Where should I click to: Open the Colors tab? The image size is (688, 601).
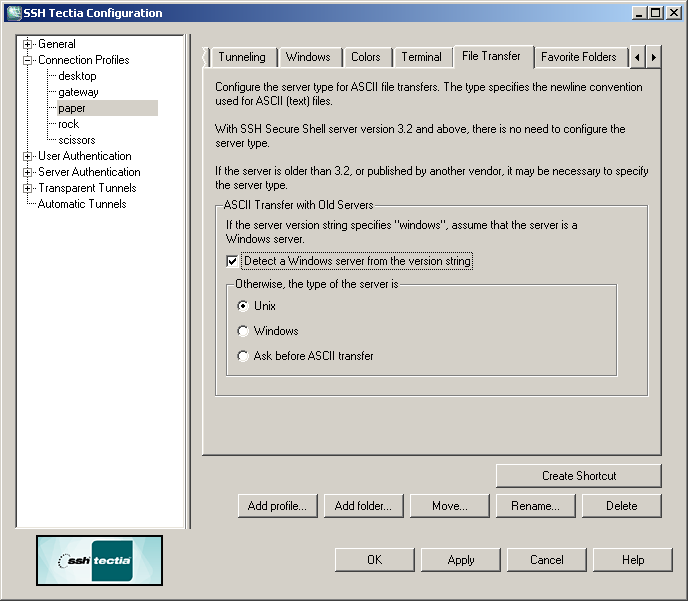pos(366,57)
